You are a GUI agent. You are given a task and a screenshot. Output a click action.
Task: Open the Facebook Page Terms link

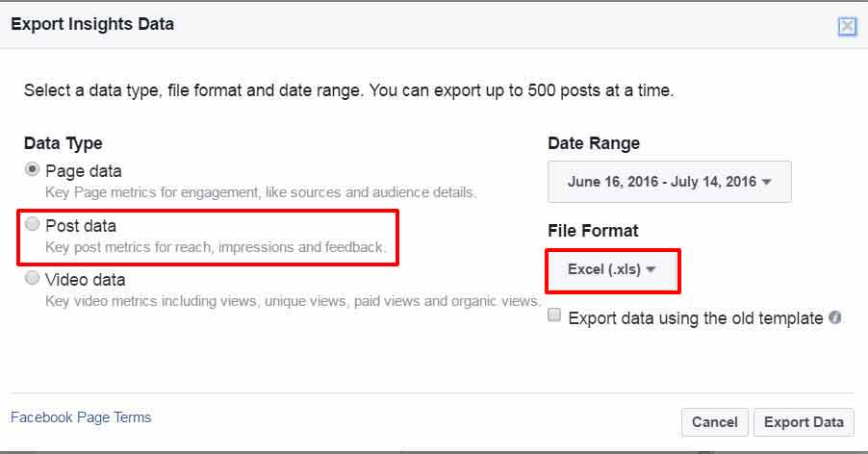click(81, 417)
